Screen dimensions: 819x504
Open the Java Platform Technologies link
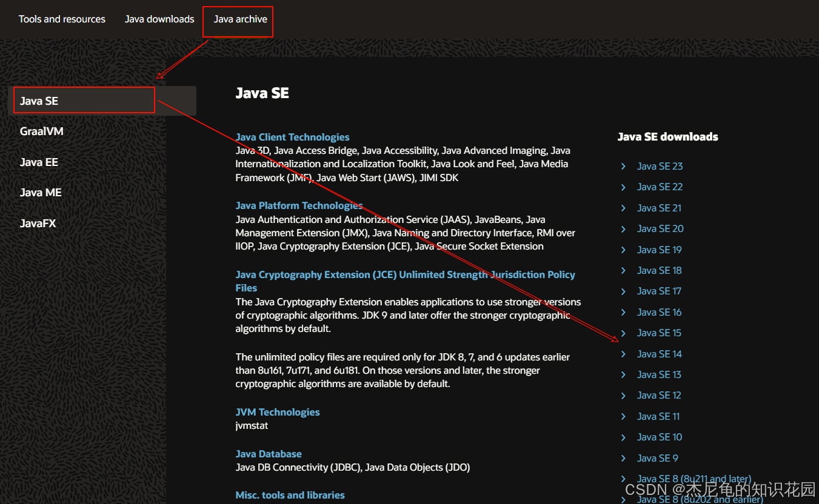coord(299,205)
